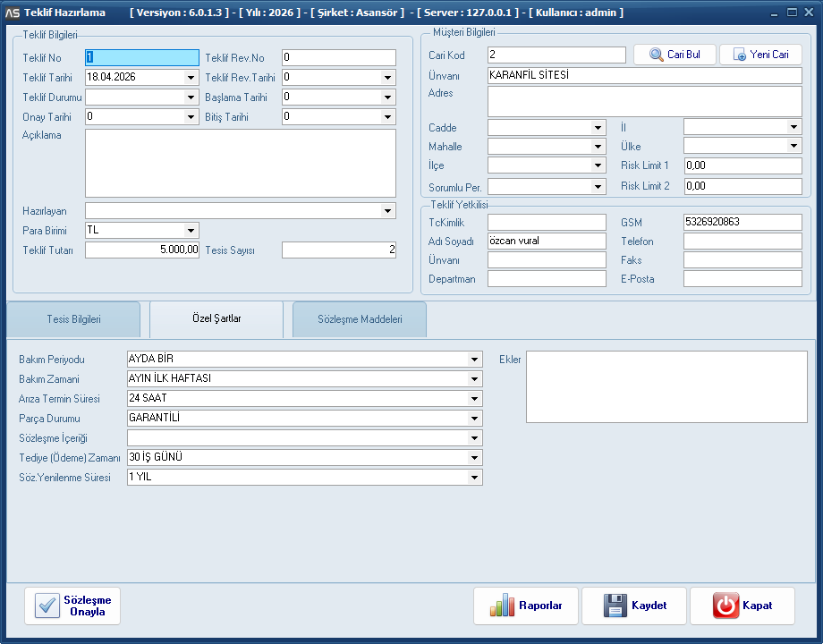This screenshot has height=644, width=823.
Task: Click the Sözleşme Onayla checkmark button
Action: 72,606
